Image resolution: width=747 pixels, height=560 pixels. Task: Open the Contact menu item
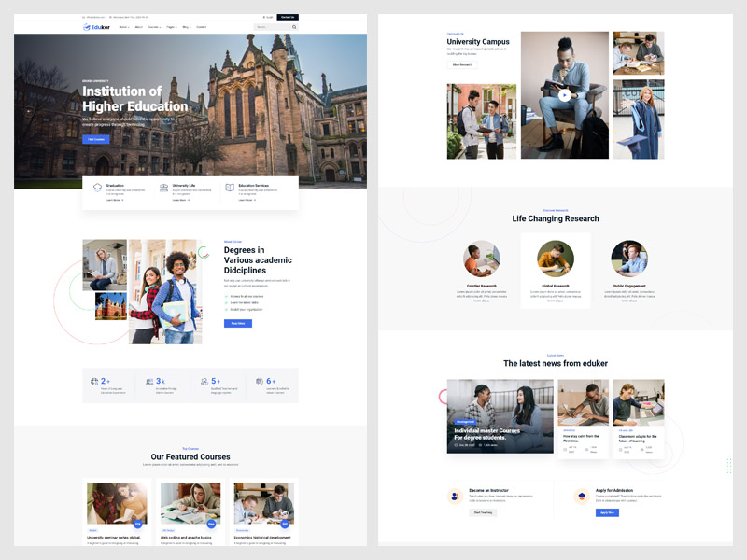[x=201, y=27]
